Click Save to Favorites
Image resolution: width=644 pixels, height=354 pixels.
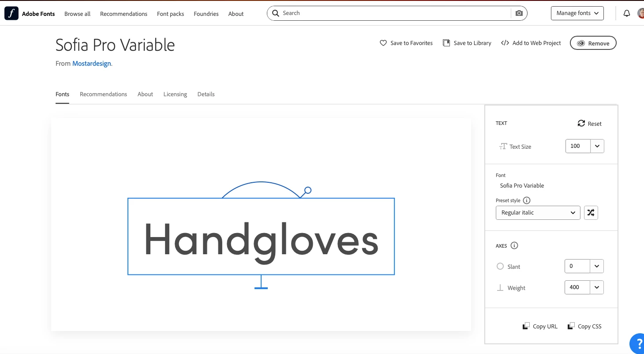pos(406,43)
